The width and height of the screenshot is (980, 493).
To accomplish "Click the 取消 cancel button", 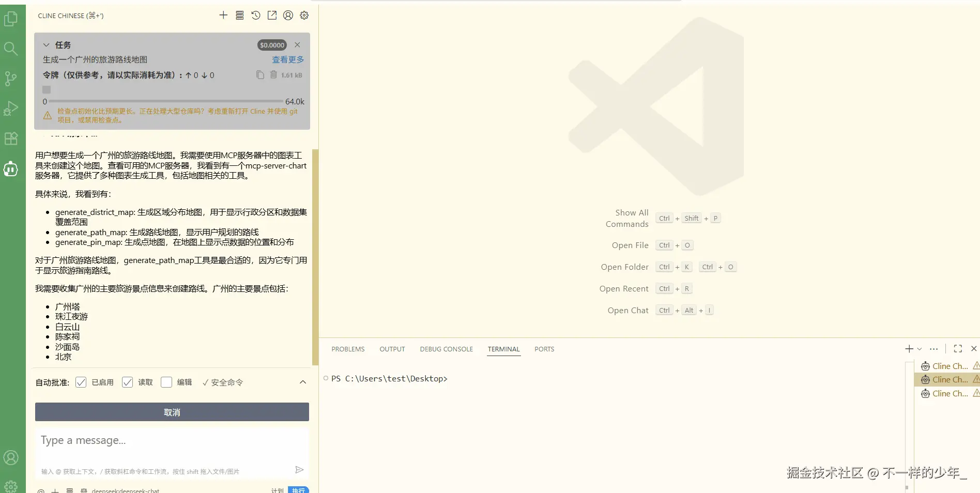I will [x=172, y=412].
